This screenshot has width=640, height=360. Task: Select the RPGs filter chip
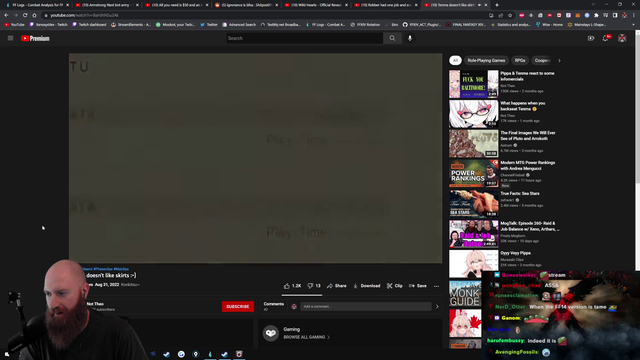pyautogui.click(x=520, y=60)
